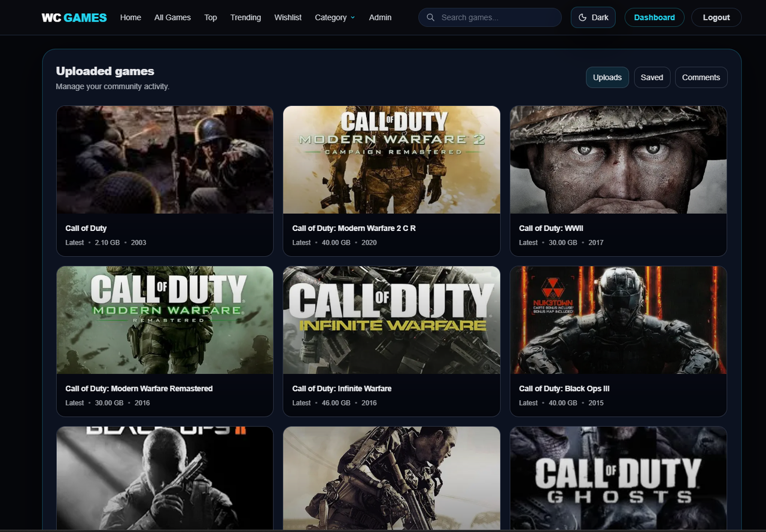This screenshot has width=766, height=532.
Task: Open the Call of Duty 2003 cover image
Action: click(x=165, y=160)
